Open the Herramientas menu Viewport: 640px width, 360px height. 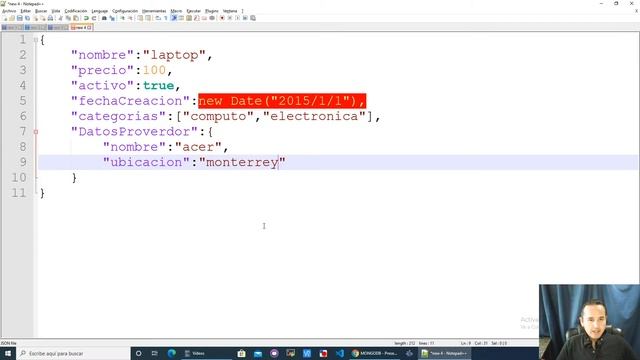click(x=154, y=11)
